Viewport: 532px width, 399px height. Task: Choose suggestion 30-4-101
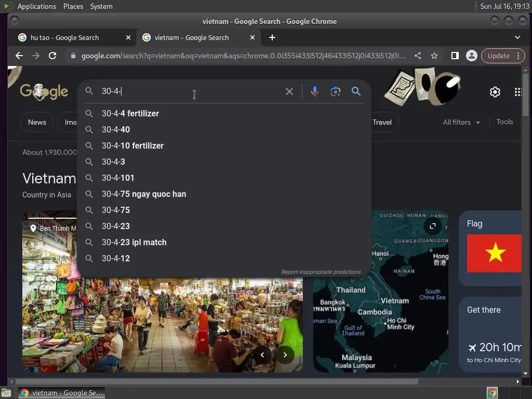[x=224, y=178]
